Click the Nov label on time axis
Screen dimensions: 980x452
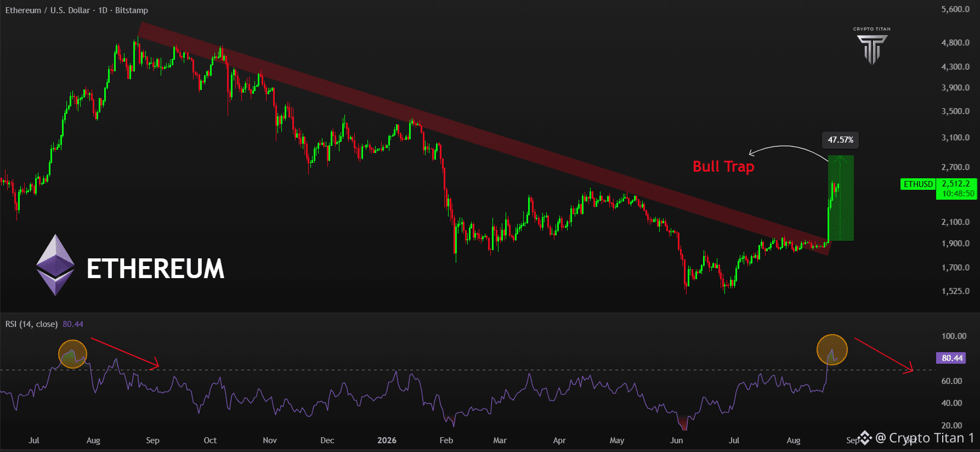[270, 440]
